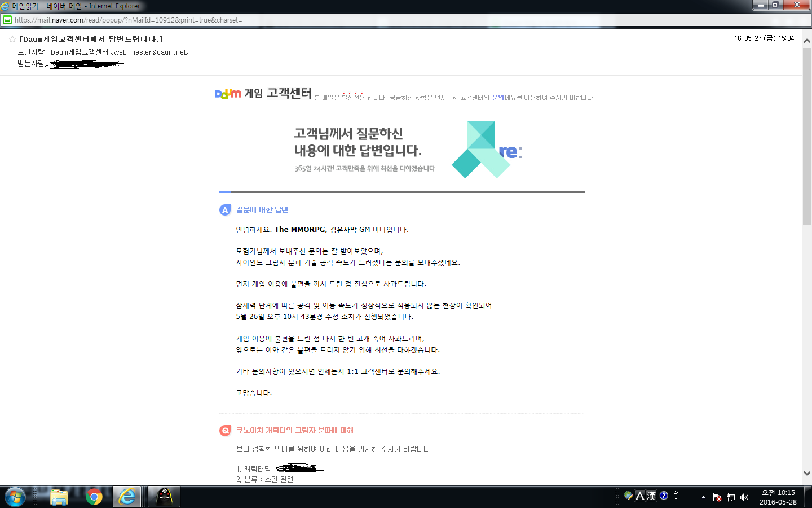
Task: Click the text 2. 분류 : 스킬 관련
Action: [265, 479]
